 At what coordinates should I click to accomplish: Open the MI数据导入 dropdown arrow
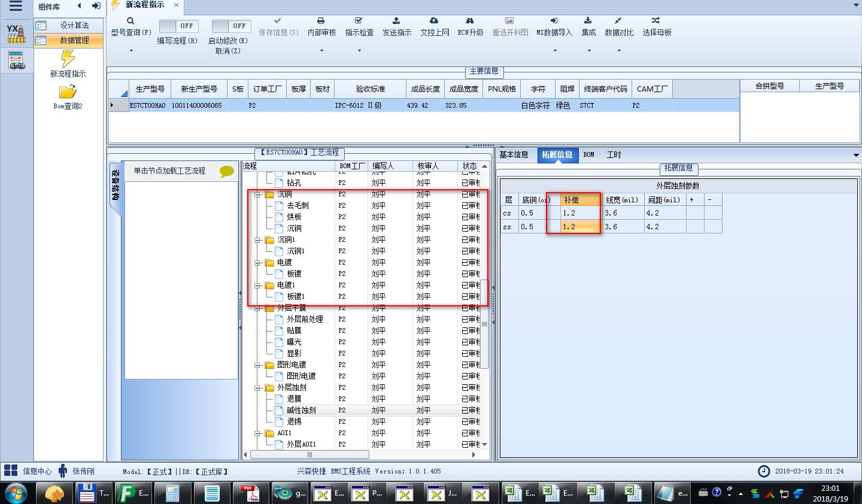coord(554,51)
